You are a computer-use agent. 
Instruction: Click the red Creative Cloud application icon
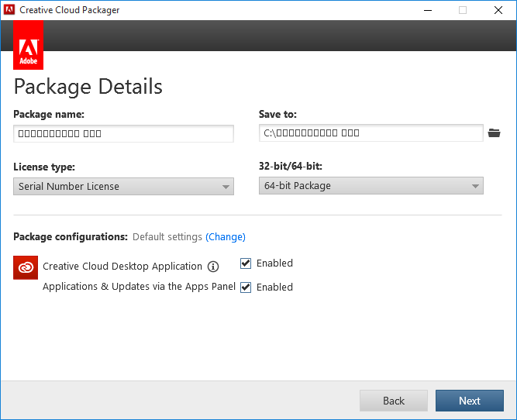tap(26, 267)
